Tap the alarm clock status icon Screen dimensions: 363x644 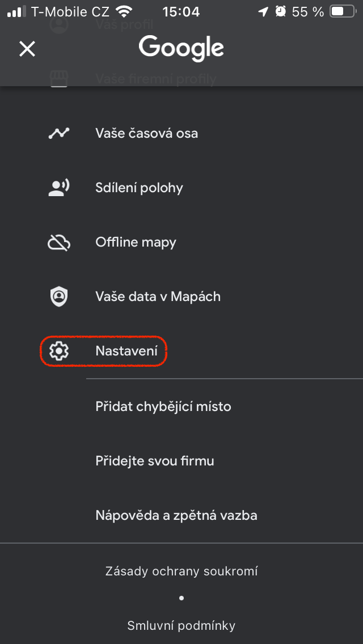click(x=280, y=11)
